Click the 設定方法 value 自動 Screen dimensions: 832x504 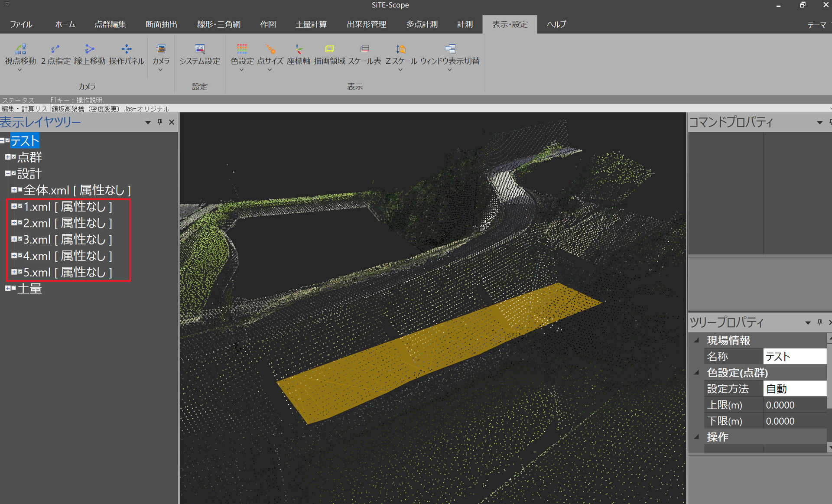[x=795, y=389]
